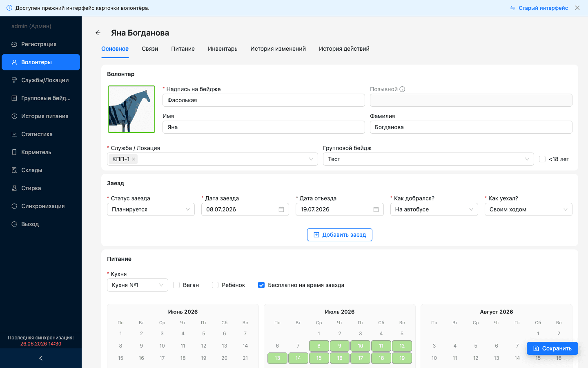Collapse the sidebar with the bottom chevron
The height and width of the screenshot is (368, 588).
tap(41, 358)
